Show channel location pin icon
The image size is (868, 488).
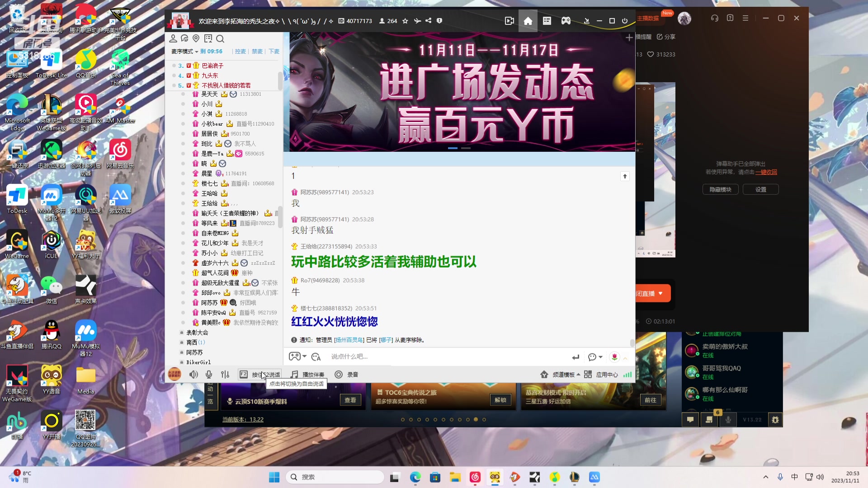click(x=196, y=38)
